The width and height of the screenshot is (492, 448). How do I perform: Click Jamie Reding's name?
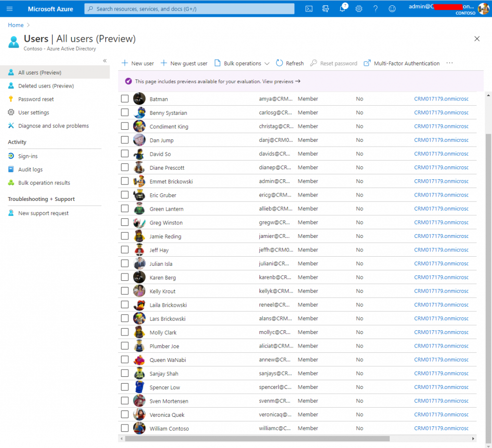(x=165, y=236)
